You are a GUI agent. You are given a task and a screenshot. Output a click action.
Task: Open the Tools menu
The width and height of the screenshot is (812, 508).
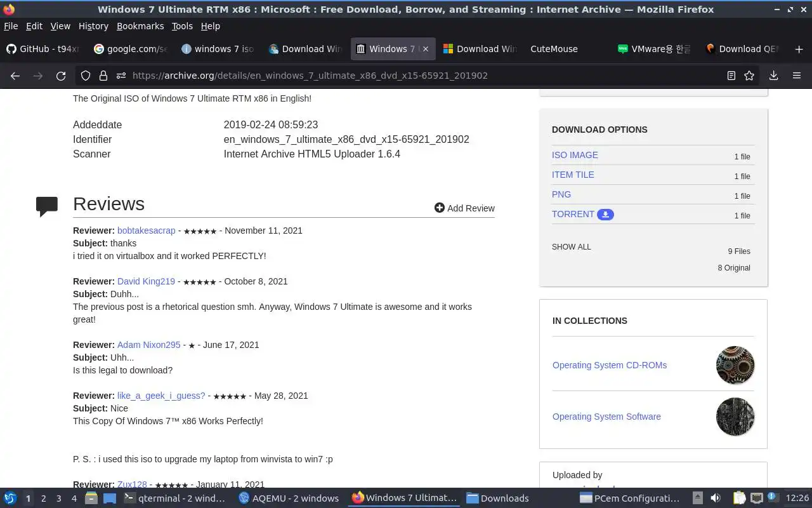point(182,26)
